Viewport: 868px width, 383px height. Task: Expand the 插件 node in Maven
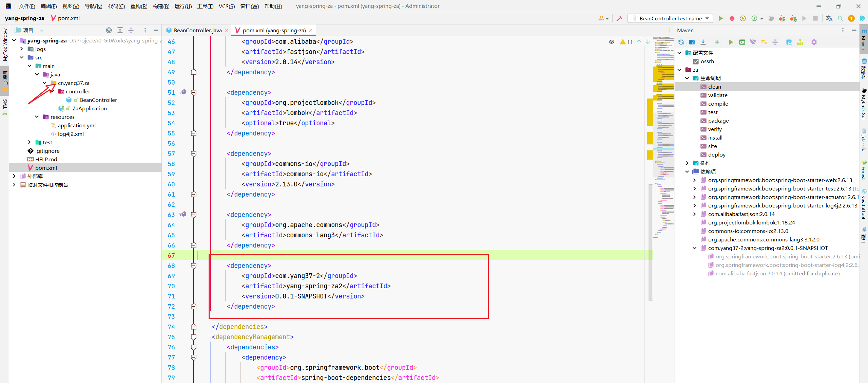(x=687, y=163)
